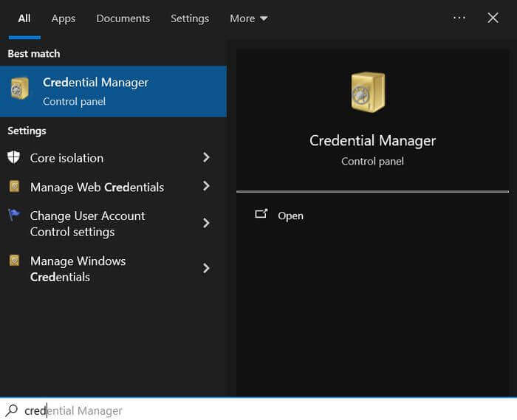Viewport: 517px width, 420px height.
Task: Expand Manage Windows Credentials chevron arrow
Action: [206, 268]
